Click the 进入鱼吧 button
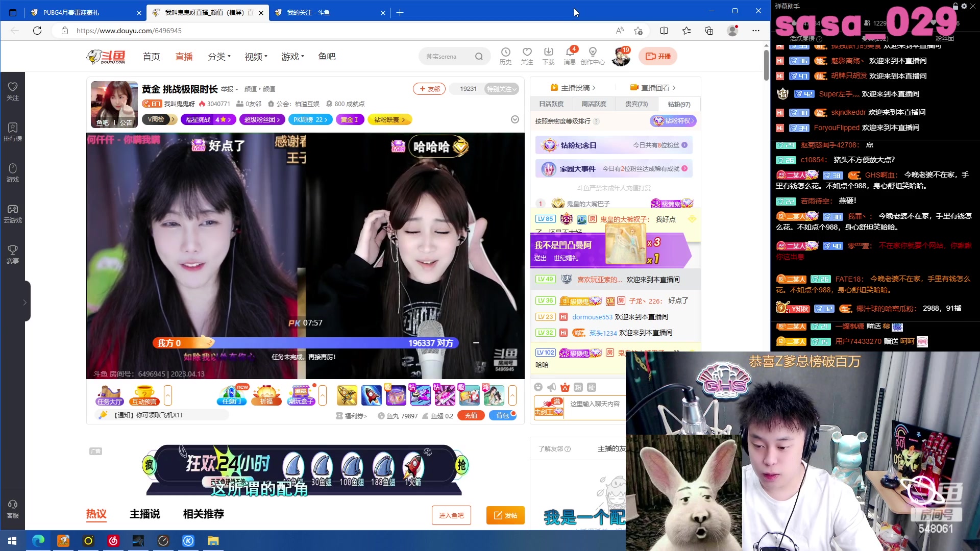The width and height of the screenshot is (980, 551). 451,515
